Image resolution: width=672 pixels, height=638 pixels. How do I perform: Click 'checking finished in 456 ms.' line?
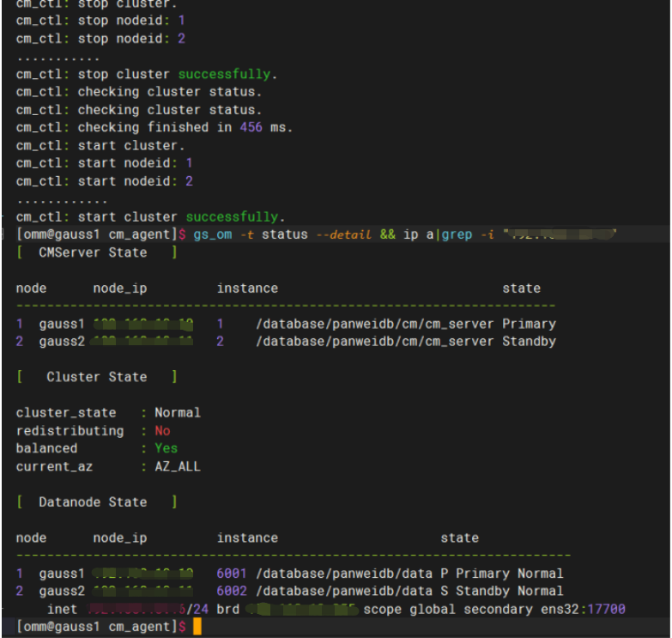coord(154,127)
